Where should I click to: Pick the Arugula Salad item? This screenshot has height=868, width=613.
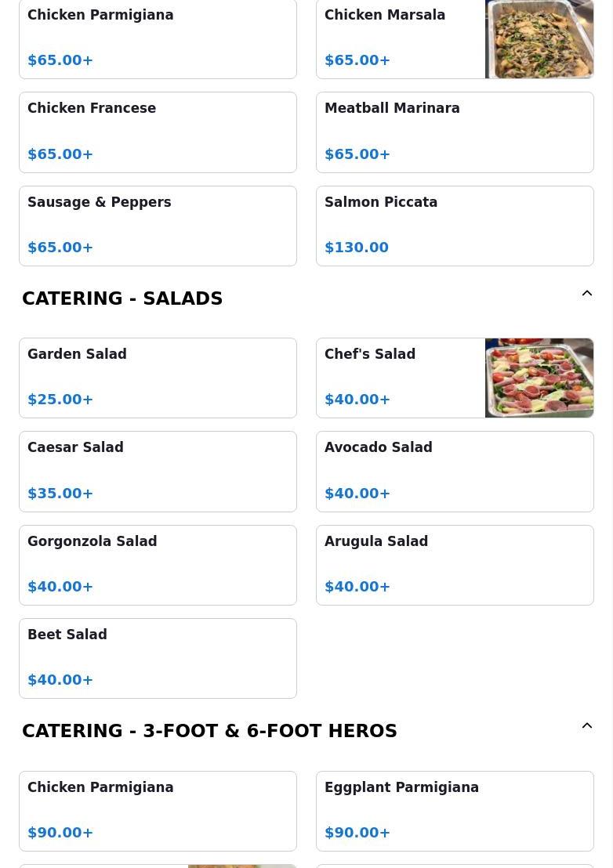(455, 565)
